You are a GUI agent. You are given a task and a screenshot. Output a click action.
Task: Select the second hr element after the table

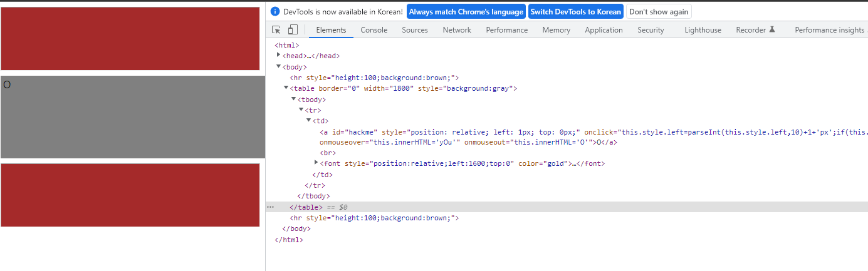[374, 218]
